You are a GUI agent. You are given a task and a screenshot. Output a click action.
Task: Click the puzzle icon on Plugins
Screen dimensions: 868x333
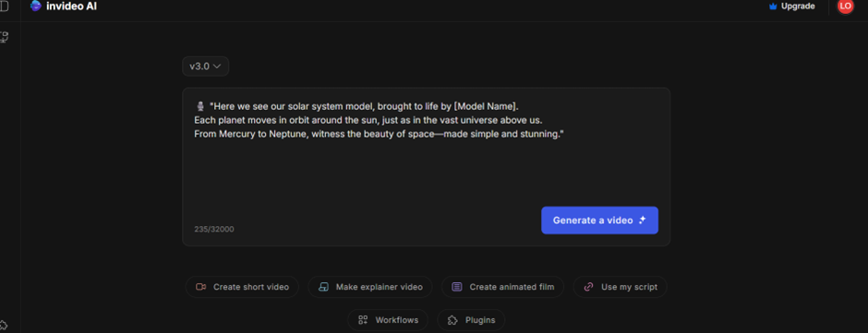coord(452,320)
